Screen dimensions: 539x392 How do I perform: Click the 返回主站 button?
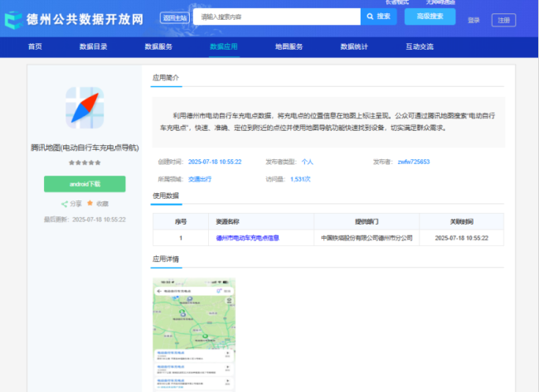pos(175,17)
